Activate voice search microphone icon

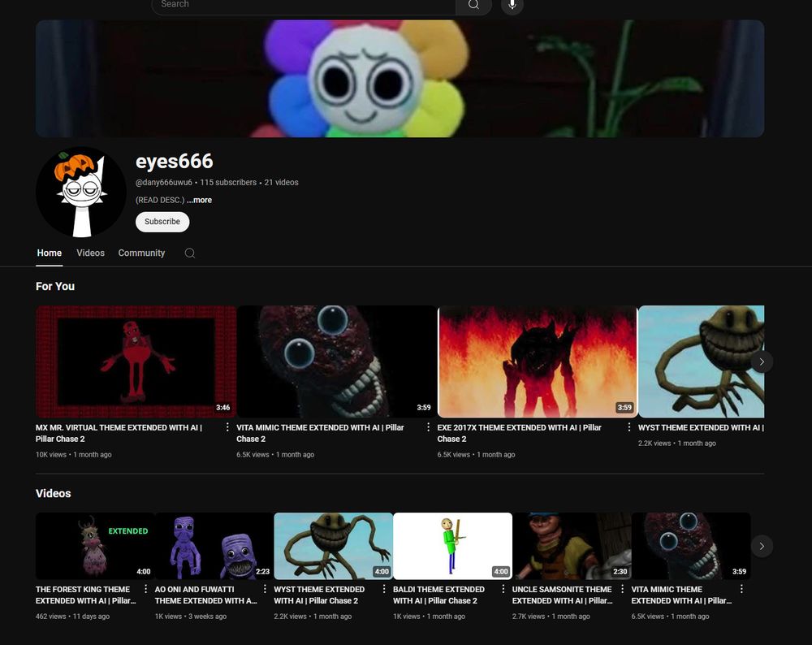coord(512,5)
